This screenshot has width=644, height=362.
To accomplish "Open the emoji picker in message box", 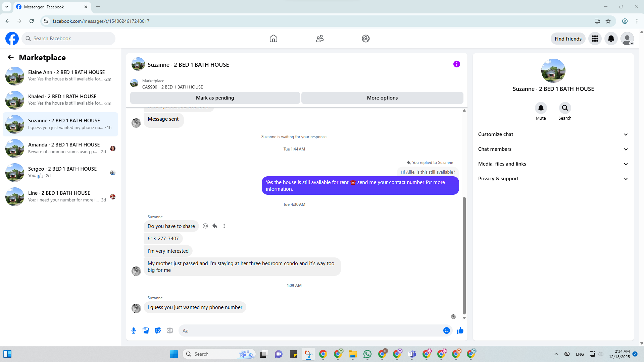I will [x=446, y=330].
